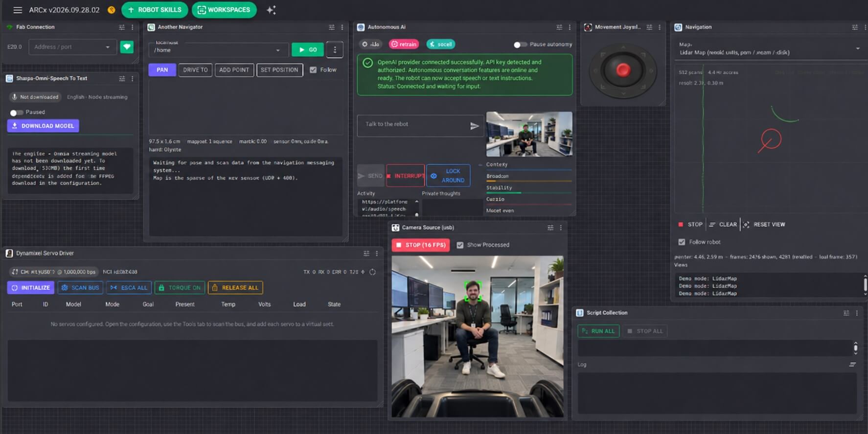Open Navigation panel settings sliders icon
This screenshot has height=434, width=868.
(855, 27)
